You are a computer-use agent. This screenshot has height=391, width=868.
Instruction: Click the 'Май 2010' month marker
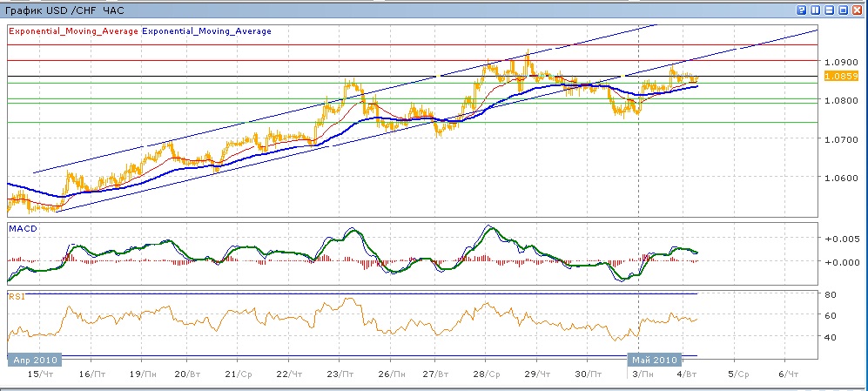coord(651,359)
